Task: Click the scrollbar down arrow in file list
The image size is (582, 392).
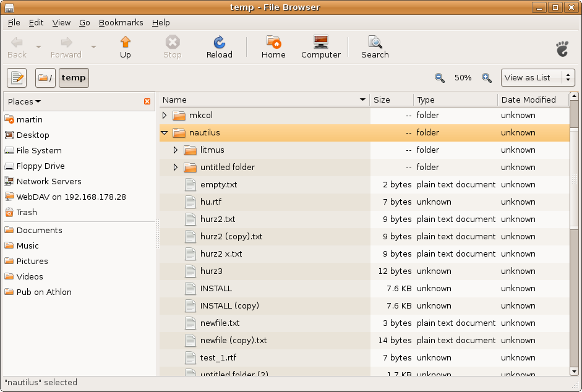Action: point(574,371)
